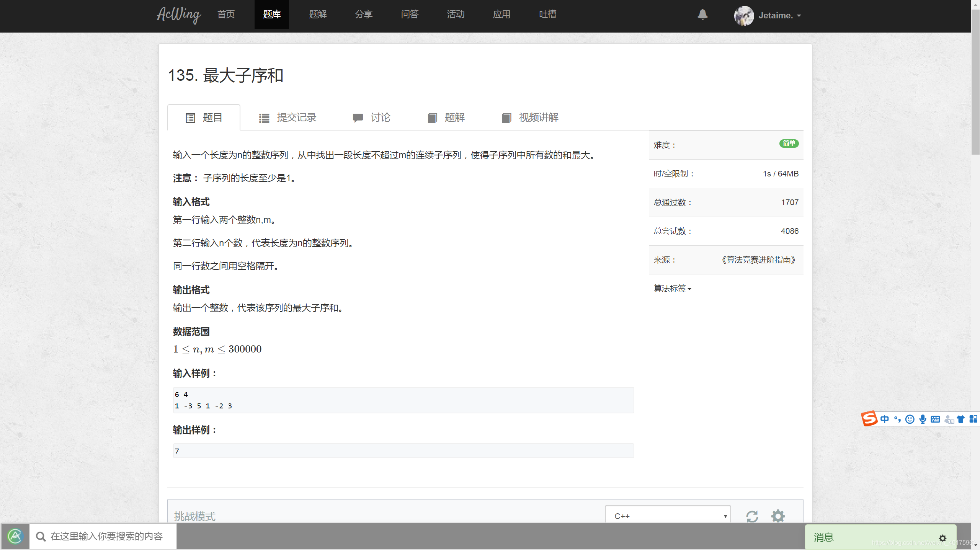Open the Sogou toolbox grid icon
The height and width of the screenshot is (550, 980).
[x=973, y=419]
